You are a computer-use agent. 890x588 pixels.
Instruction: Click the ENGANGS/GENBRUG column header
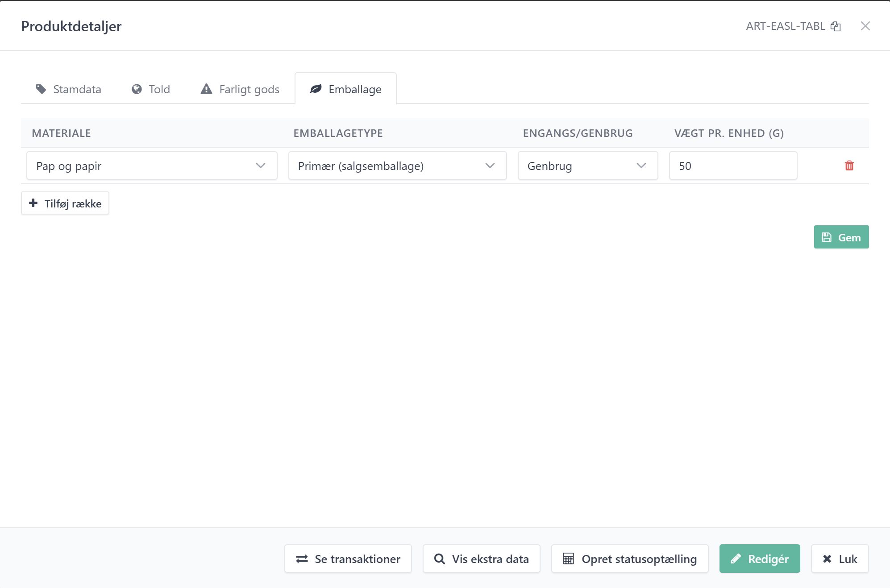(x=578, y=133)
